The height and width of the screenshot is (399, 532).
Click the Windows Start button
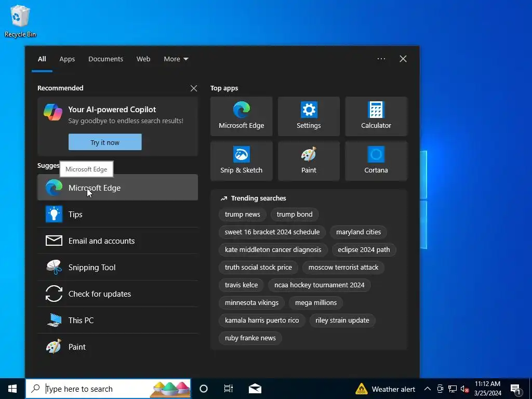tap(12, 389)
